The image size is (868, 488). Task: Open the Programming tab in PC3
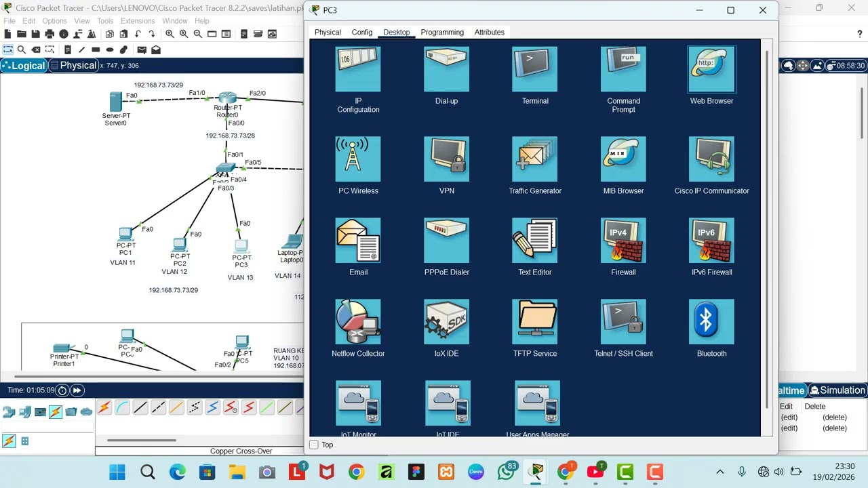442,32
